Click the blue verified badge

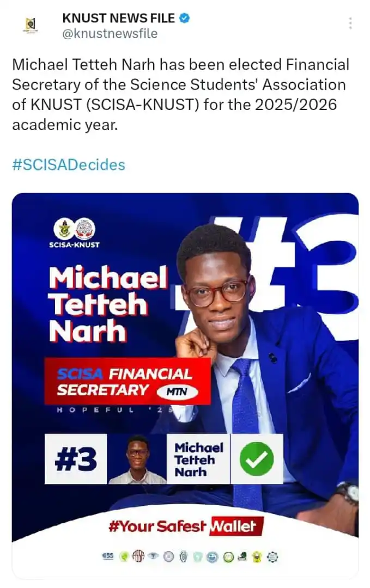tap(184, 18)
